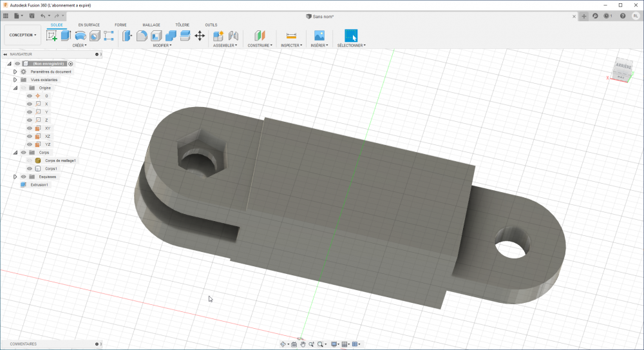Create a New Component
The height and width of the screenshot is (350, 644).
click(x=218, y=36)
